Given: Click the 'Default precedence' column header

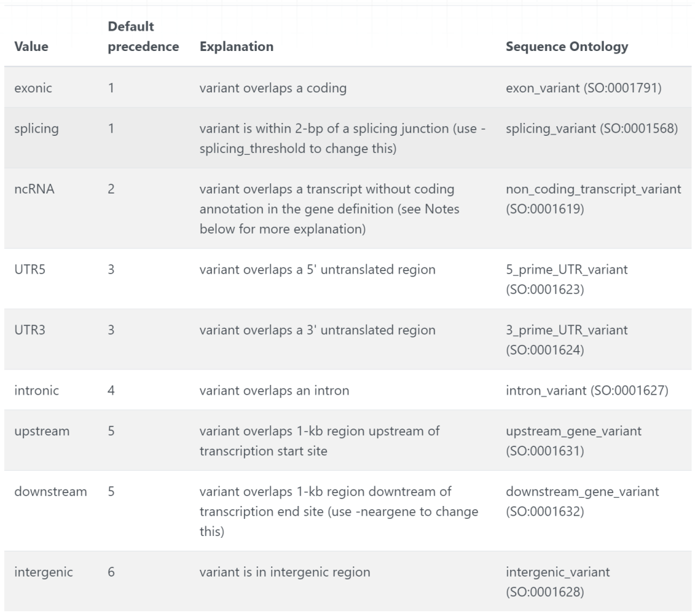Looking at the screenshot, I should click(143, 37).
